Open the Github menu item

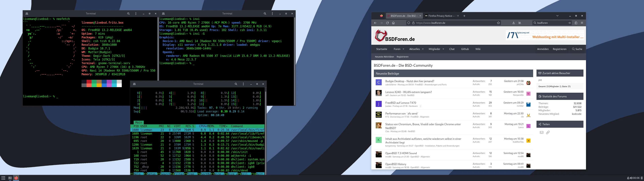(465, 49)
